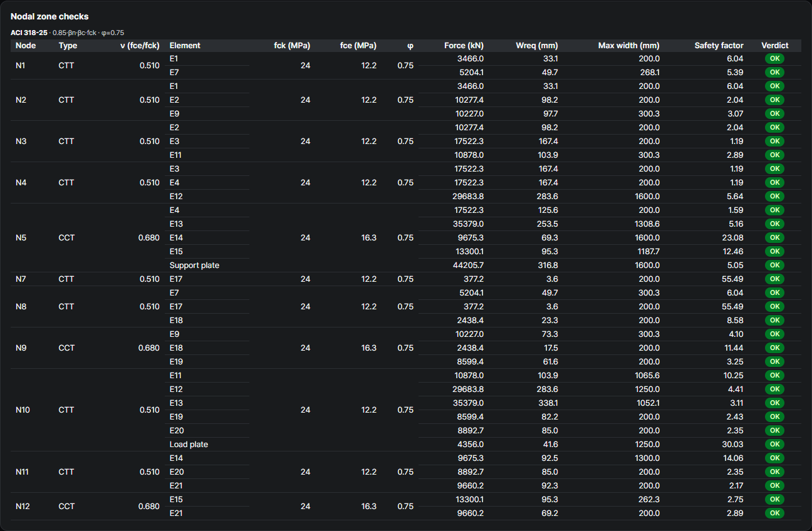Select the safety factor "14.06"
The image size is (812, 531).
point(734,458)
